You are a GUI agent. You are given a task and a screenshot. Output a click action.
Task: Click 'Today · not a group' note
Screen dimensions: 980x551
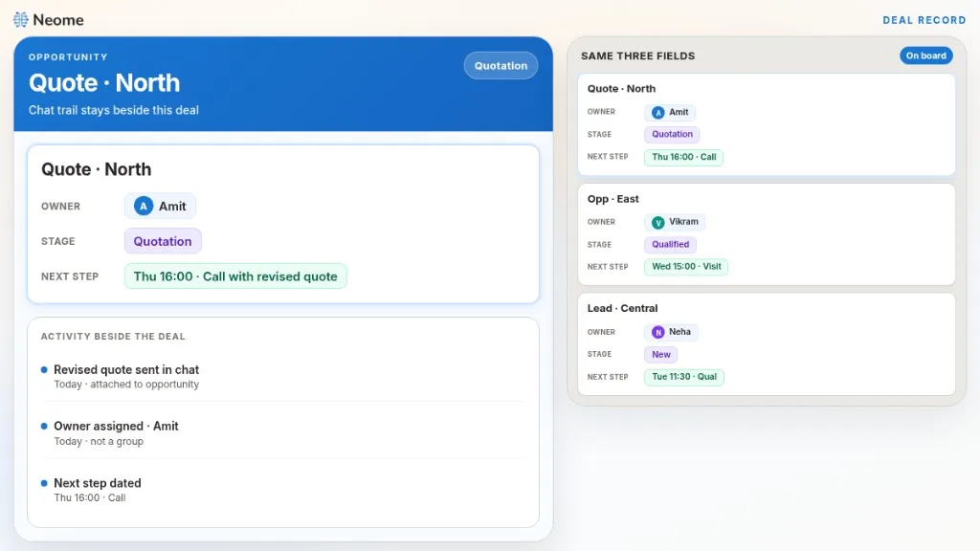pos(99,441)
